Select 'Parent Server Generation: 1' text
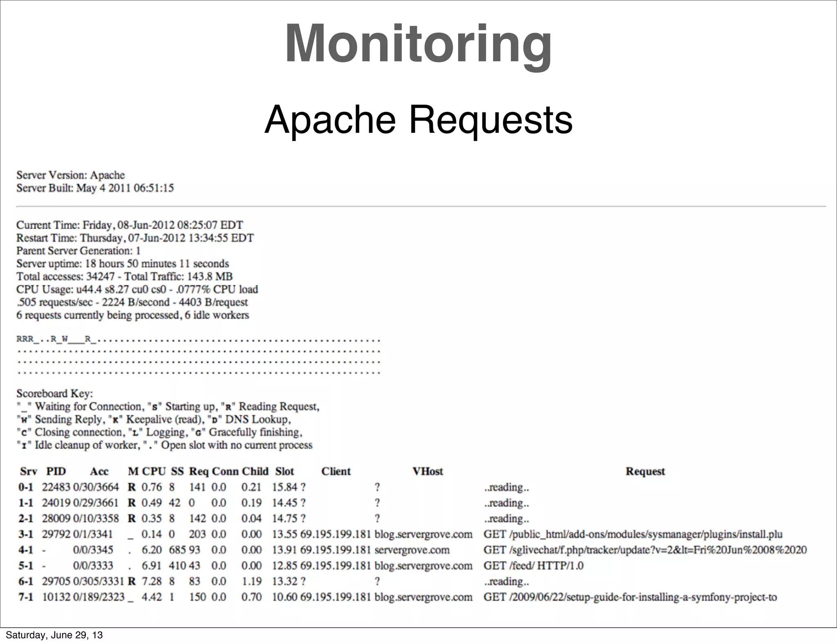This screenshot has height=644, width=837. point(78,251)
